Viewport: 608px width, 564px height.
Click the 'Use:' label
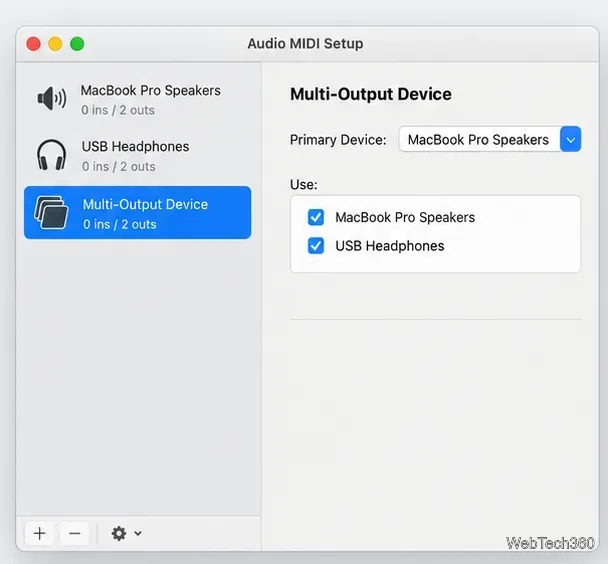pos(304,185)
